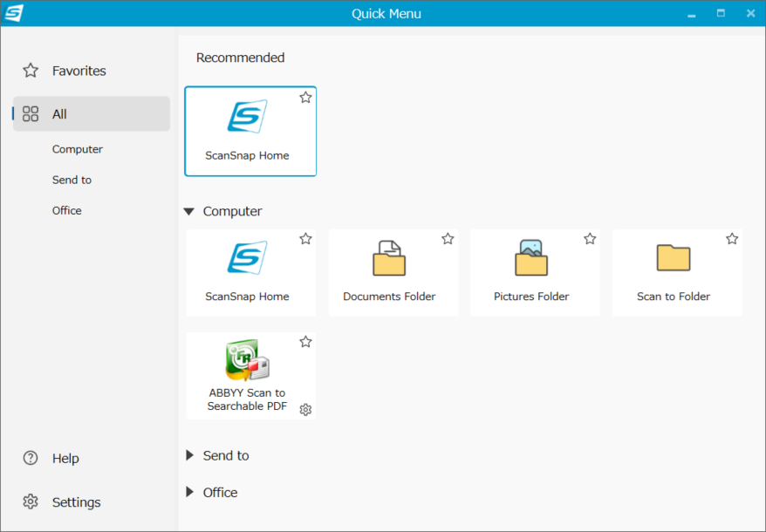Expand the Office section
Screen dimensions: 766x532
tap(189, 493)
